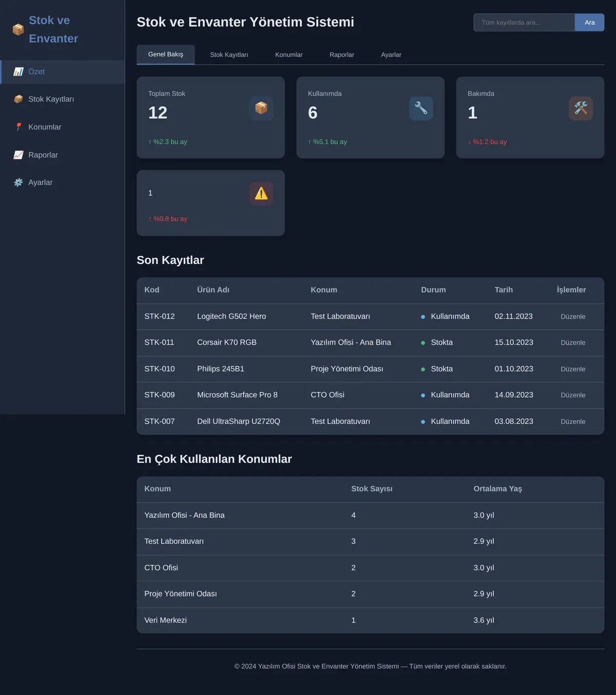Click the package icon on Toplam Stok card

point(261,108)
